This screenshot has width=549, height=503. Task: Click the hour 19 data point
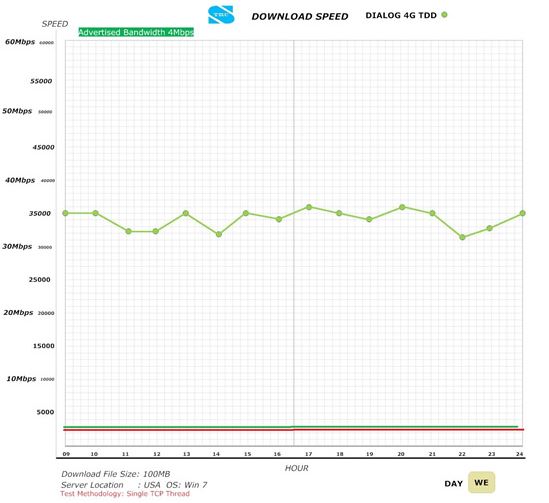369,219
